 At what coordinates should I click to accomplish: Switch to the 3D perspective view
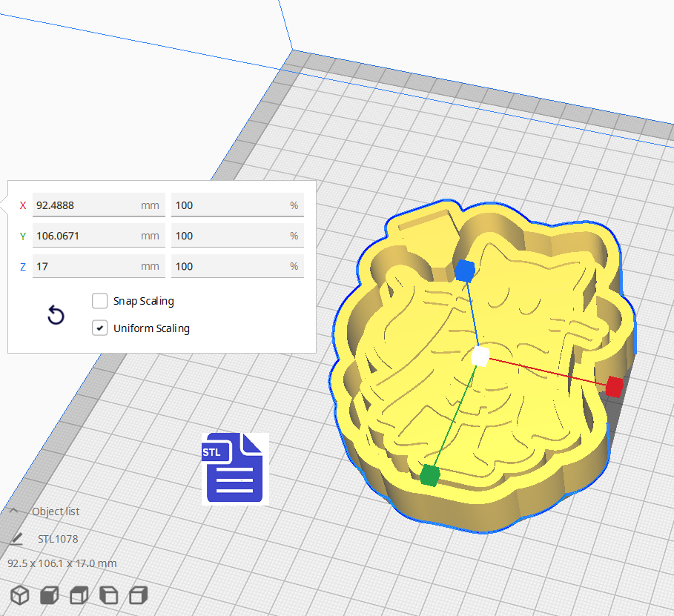tap(19, 595)
